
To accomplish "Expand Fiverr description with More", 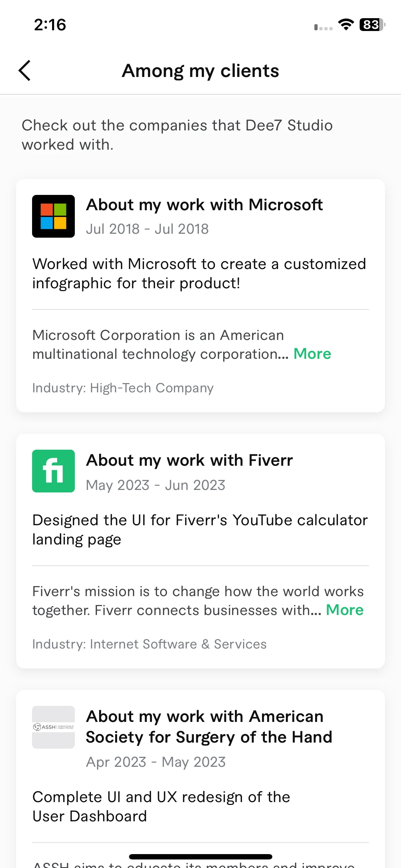I will point(345,610).
